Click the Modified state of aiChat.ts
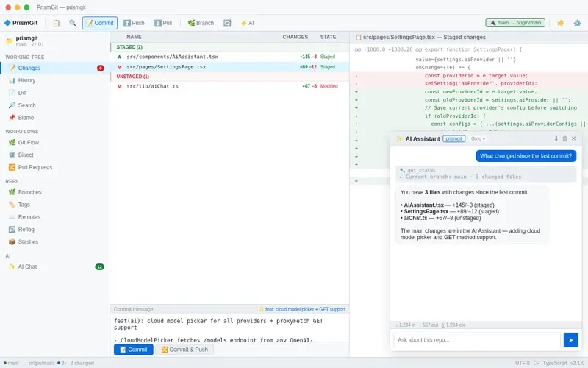588x368 pixels. (329, 86)
